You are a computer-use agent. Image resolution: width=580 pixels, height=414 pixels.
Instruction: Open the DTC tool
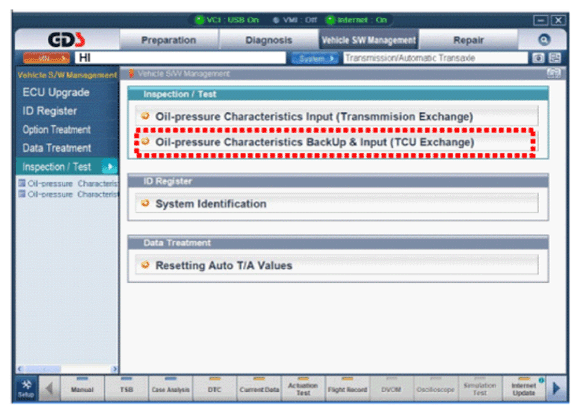click(x=215, y=388)
